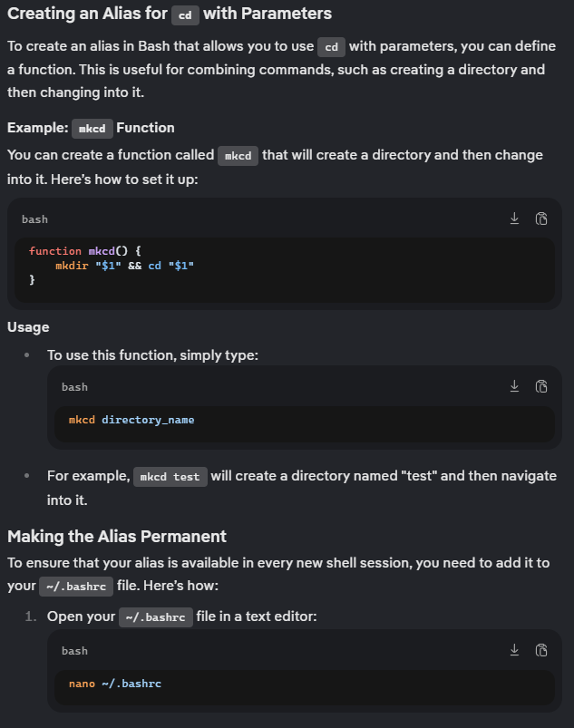The width and height of the screenshot is (574, 728).
Task: Copy the mkcd function code block
Action: pos(541,218)
